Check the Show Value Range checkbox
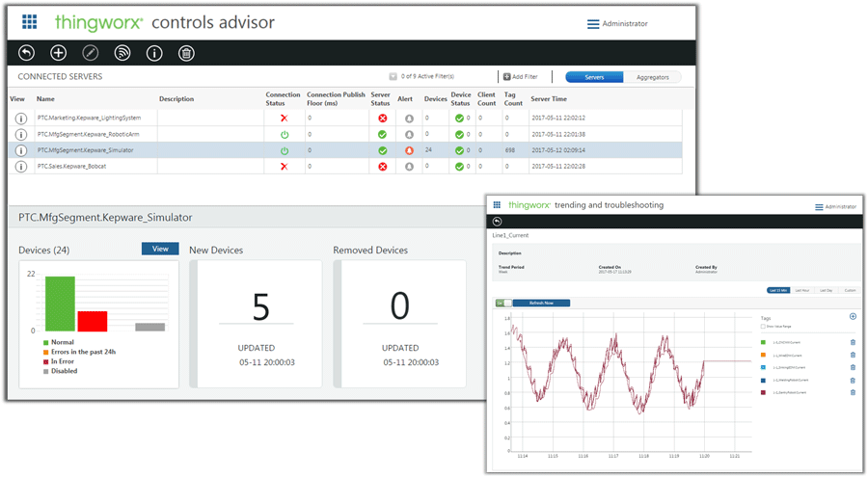The height and width of the screenshot is (477, 868). (x=764, y=328)
